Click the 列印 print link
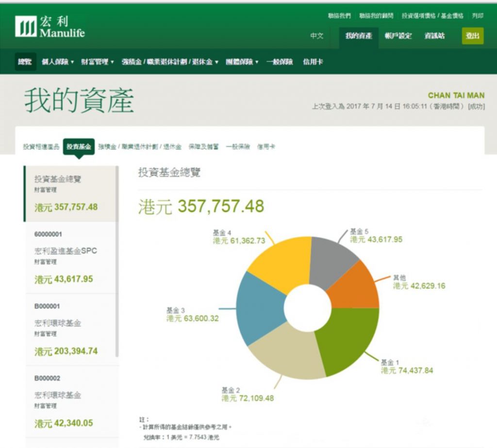This screenshot has height=448, width=497. pyautogui.click(x=478, y=16)
